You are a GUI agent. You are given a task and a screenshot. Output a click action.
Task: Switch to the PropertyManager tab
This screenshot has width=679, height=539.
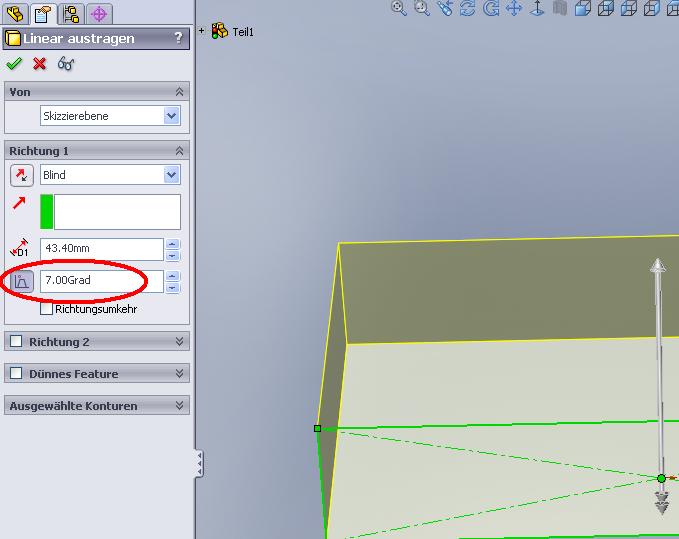(x=43, y=13)
